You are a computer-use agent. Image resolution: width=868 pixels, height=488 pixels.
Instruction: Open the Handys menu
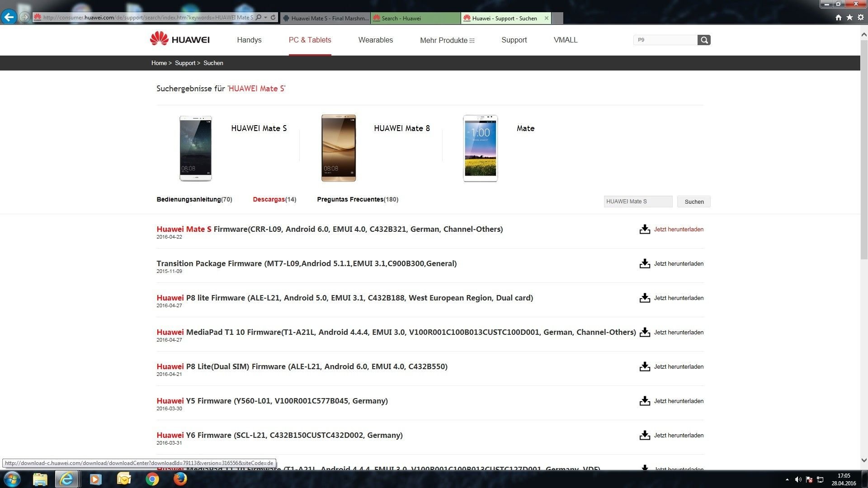(x=249, y=40)
